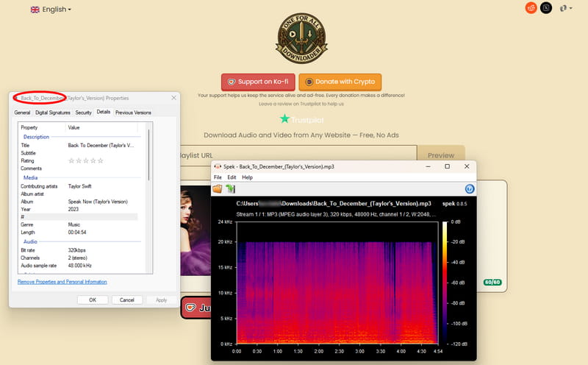Click the file path text in Spek
The height and width of the screenshot is (365, 588).
point(334,204)
